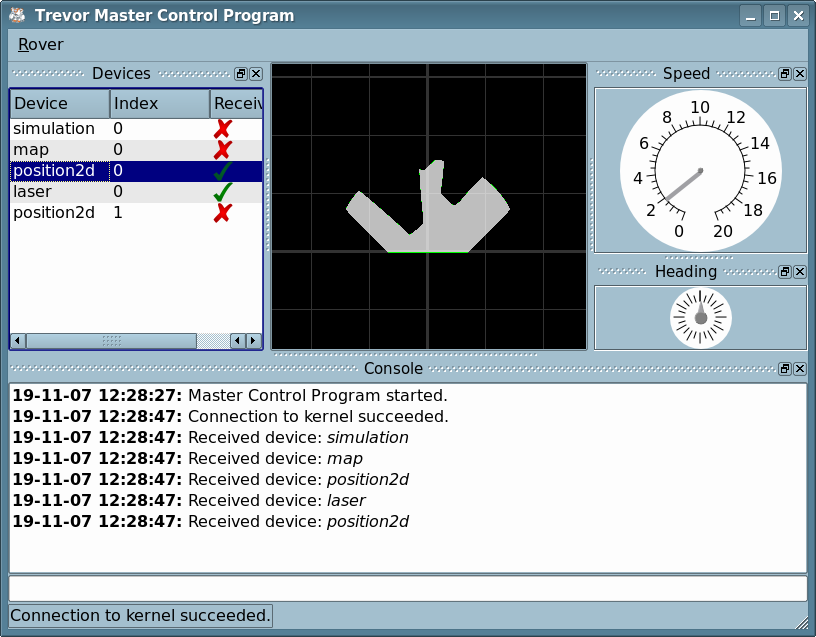The width and height of the screenshot is (816, 637).
Task: Float the Devices dock panel
Action: tap(241, 74)
